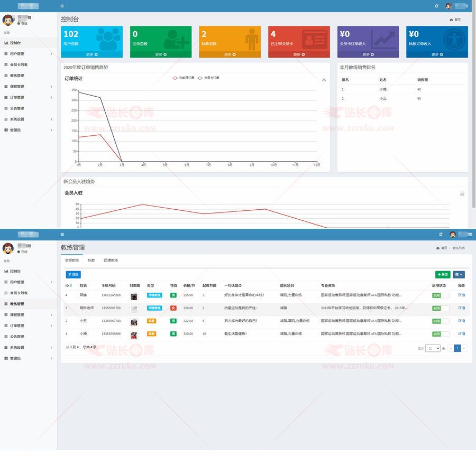Click the download icon of 会员入驻 chart
Image resolution: width=476 pixels, height=456 pixels.
coord(462,194)
